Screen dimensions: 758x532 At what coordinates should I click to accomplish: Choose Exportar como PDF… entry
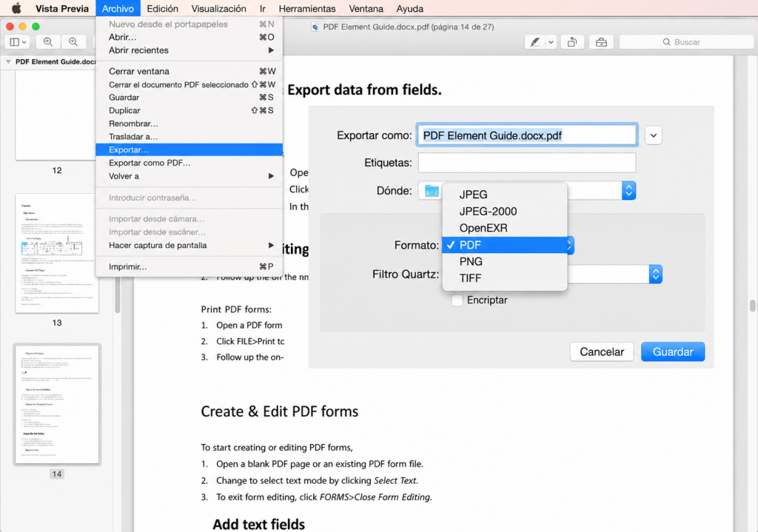189,163
